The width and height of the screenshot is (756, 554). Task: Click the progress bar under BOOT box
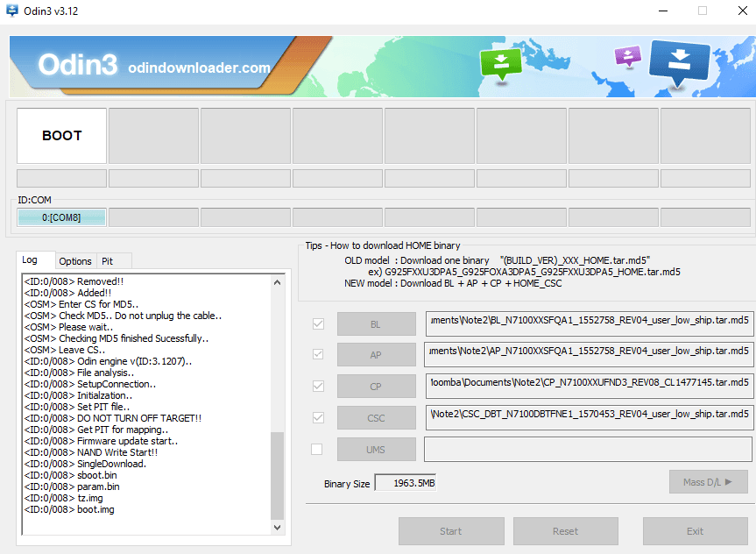(61, 178)
